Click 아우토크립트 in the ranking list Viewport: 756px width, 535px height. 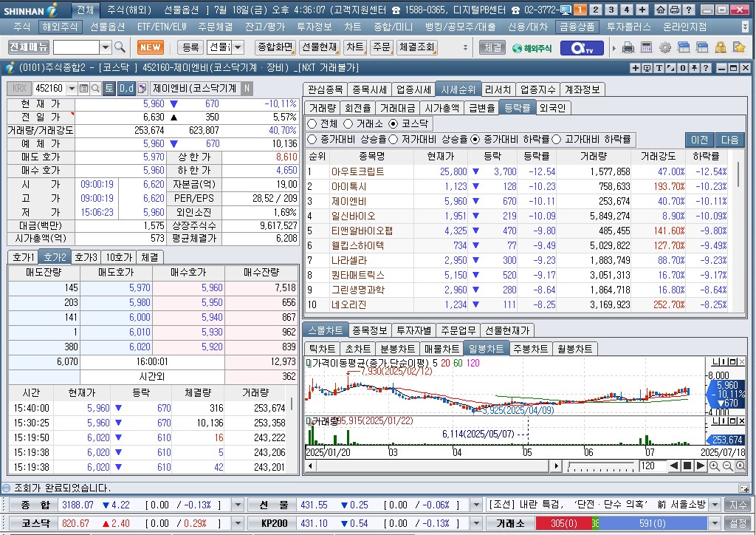click(358, 171)
